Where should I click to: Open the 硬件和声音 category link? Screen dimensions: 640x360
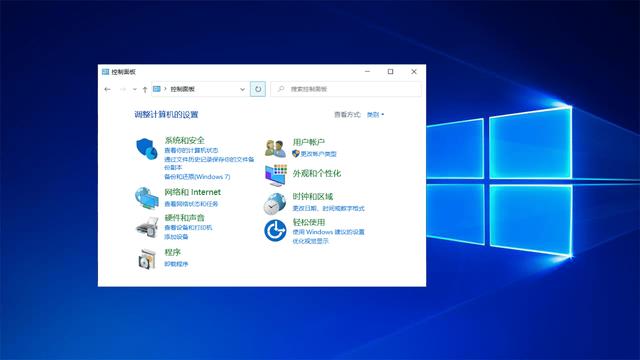tap(184, 218)
